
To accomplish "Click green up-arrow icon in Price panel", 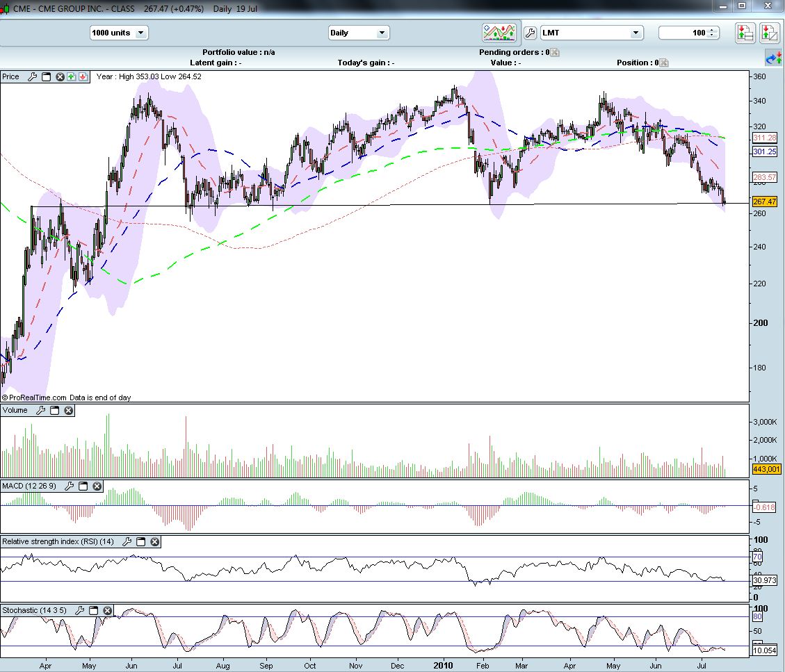I will (x=72, y=76).
